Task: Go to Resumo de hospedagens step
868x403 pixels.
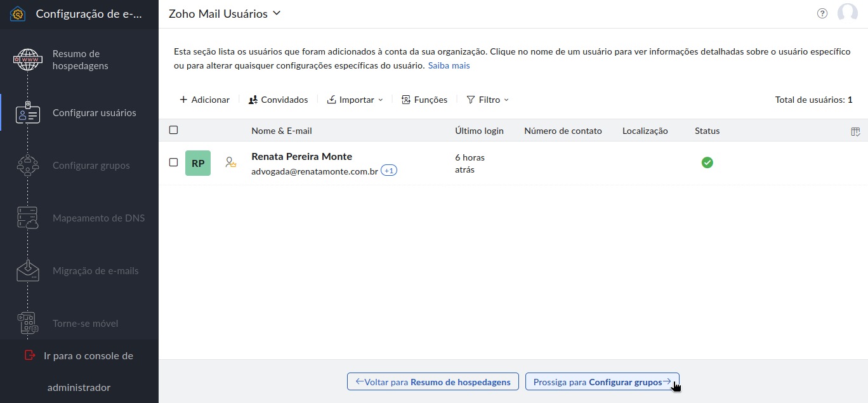Action: [x=80, y=60]
